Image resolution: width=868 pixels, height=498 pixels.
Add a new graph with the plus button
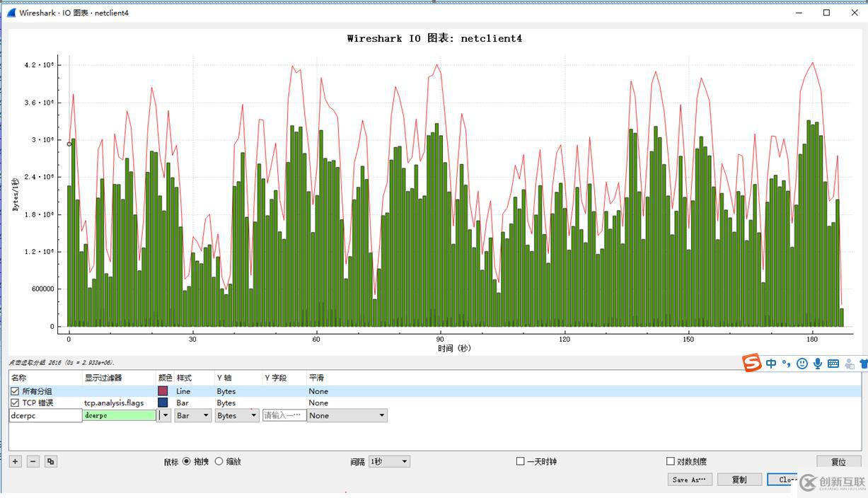click(15, 461)
